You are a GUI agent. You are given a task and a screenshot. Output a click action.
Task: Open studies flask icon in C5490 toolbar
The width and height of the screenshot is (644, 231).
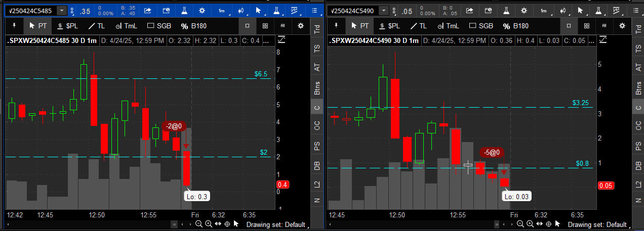[x=506, y=10]
